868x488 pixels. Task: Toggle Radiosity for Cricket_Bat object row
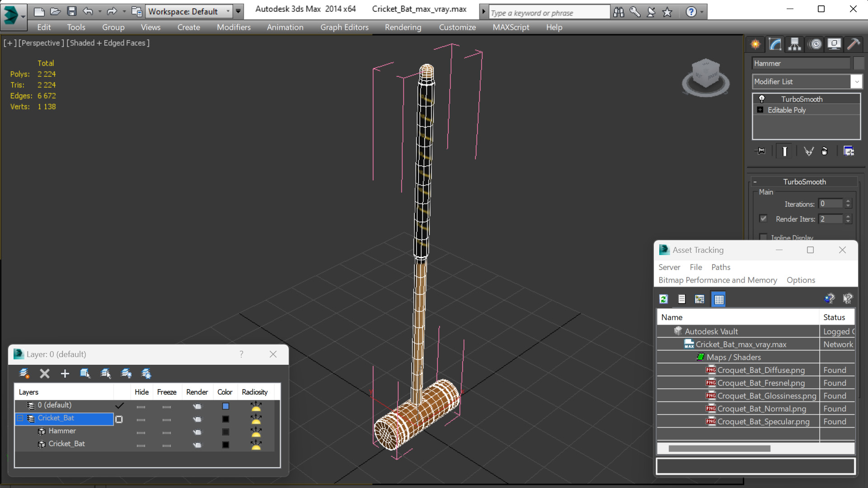click(x=256, y=445)
